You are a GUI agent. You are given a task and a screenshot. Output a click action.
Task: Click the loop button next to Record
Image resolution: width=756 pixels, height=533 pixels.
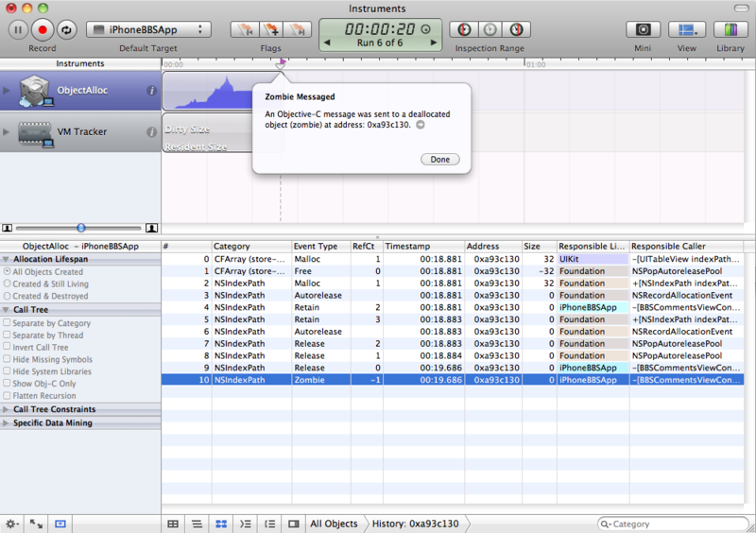pos(66,30)
